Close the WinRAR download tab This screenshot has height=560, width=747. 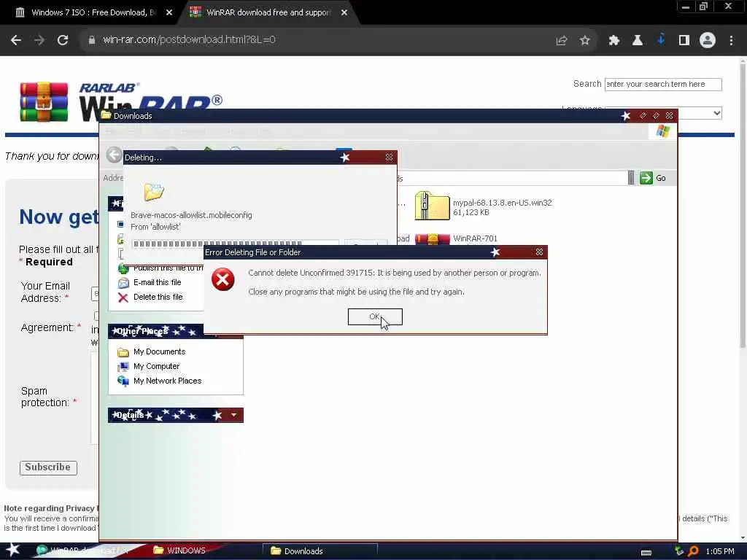(344, 12)
